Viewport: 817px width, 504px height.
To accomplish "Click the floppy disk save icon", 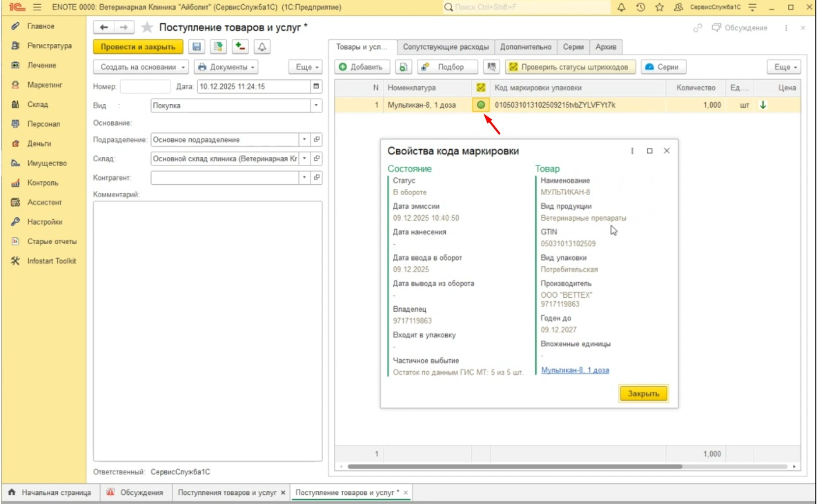I will tap(197, 47).
